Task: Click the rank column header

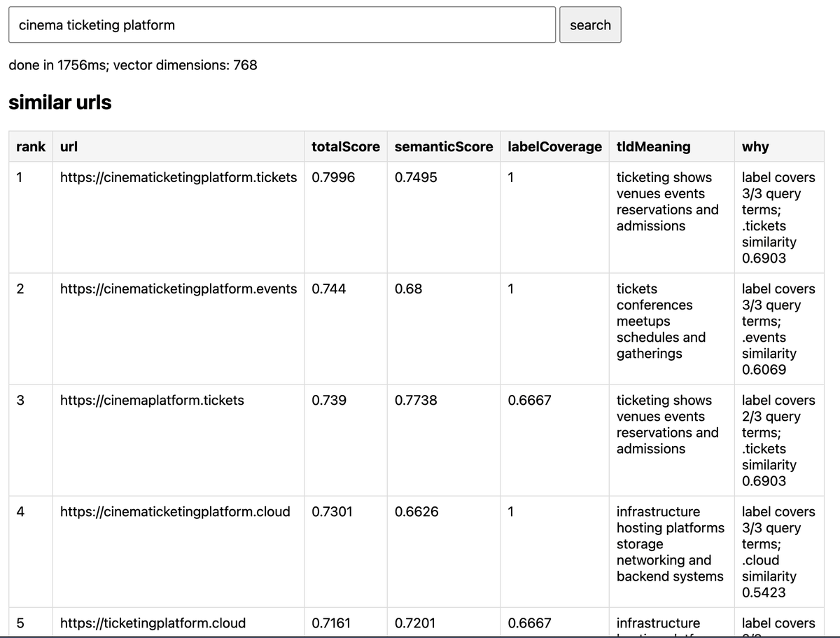Action: [31, 146]
